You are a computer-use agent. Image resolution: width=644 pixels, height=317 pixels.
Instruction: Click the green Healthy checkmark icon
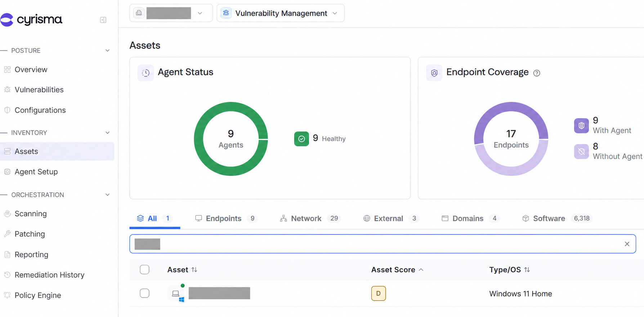pos(301,139)
